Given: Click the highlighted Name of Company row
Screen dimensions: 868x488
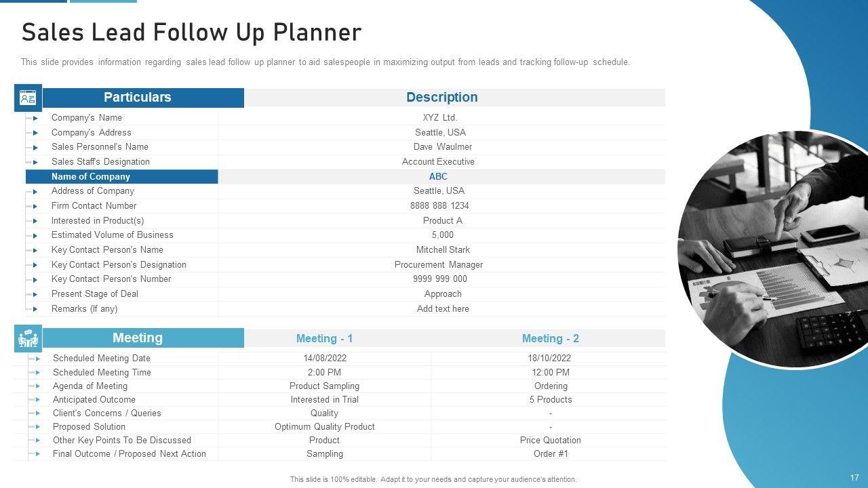Looking at the screenshot, I should 122,177.
